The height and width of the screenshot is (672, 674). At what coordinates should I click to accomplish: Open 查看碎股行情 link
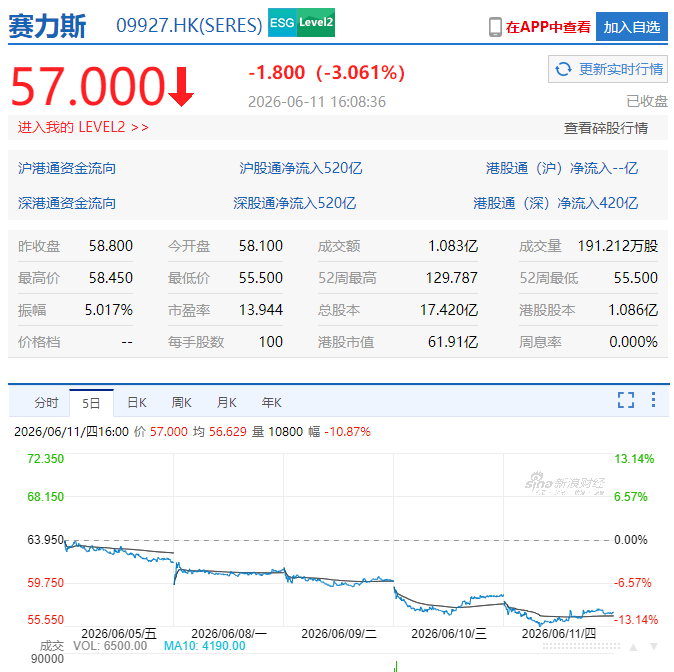pyautogui.click(x=606, y=128)
